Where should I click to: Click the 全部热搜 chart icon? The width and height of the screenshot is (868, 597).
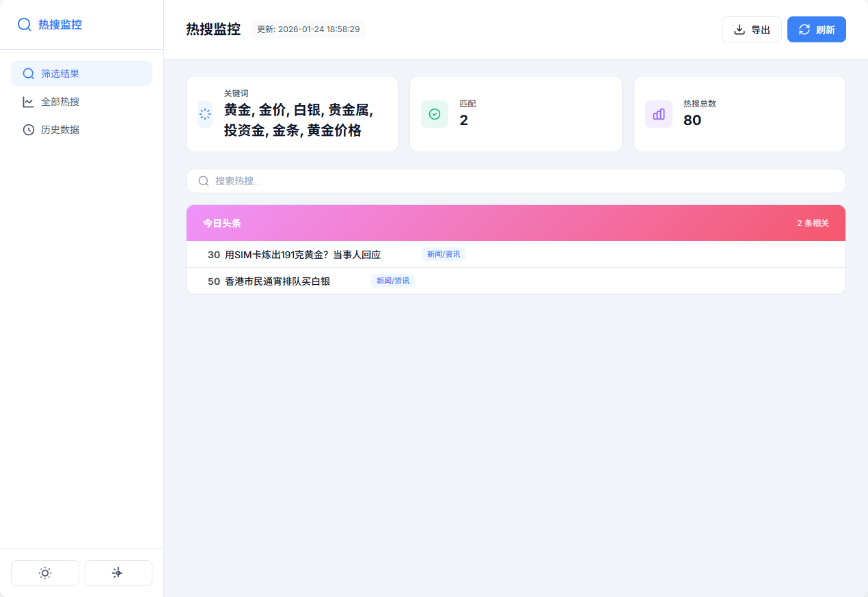tap(28, 101)
